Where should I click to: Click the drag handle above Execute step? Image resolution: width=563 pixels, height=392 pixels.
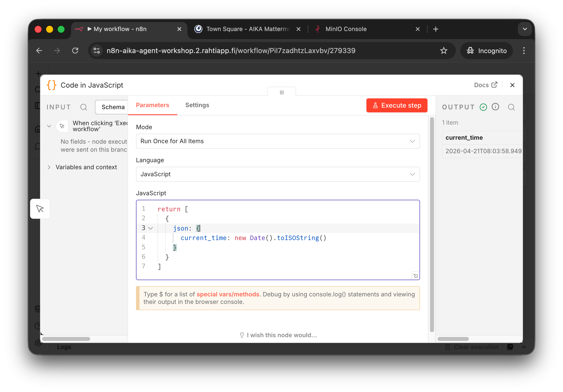coord(281,92)
